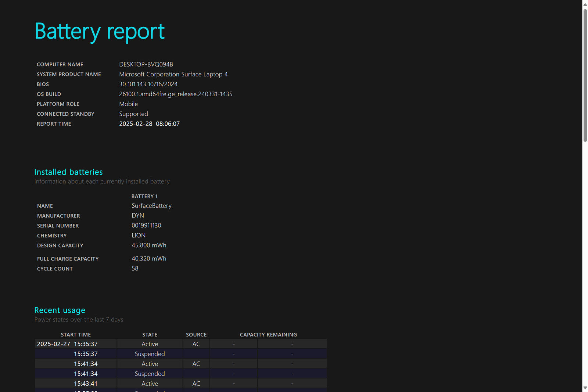Screen dimensions: 588x392
Task: Click the battery name SurfaceBattery
Action: point(152,206)
